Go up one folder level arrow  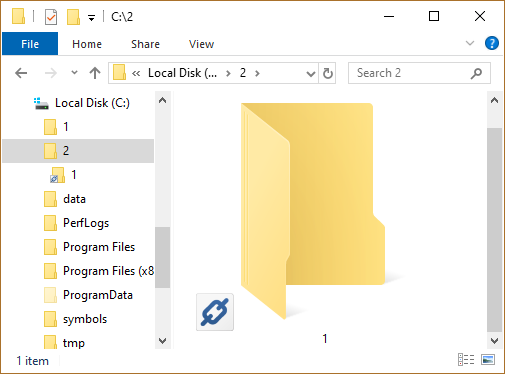(x=95, y=73)
